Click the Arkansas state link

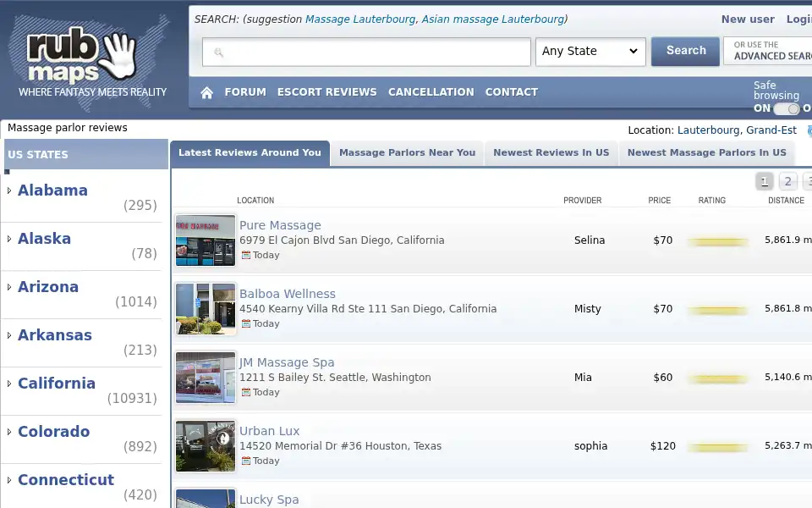point(55,335)
